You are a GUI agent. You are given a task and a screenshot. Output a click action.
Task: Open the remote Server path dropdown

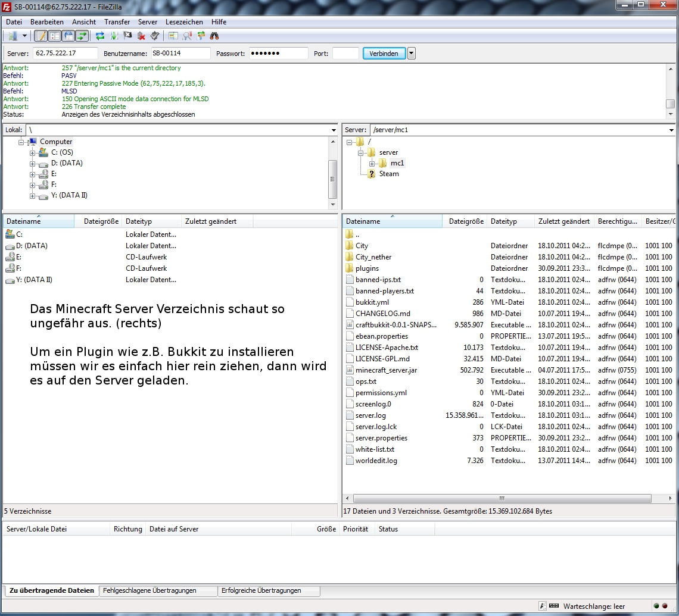tap(671, 130)
